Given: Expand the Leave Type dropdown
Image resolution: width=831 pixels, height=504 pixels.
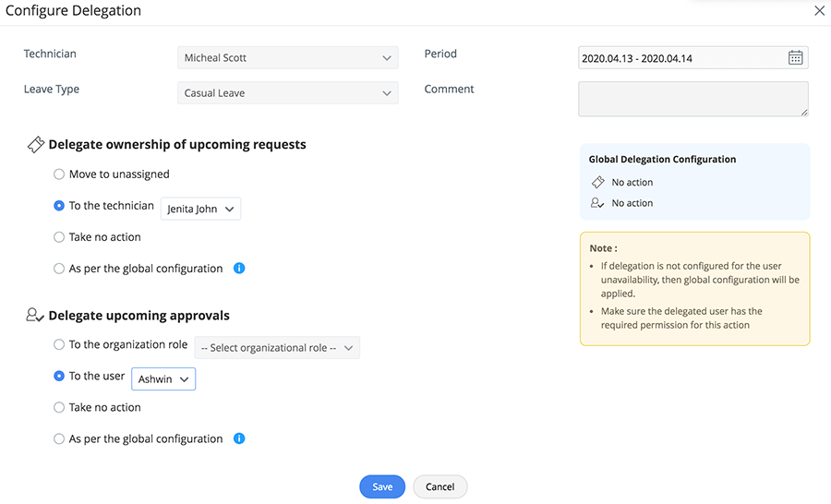Looking at the screenshot, I should point(287,93).
